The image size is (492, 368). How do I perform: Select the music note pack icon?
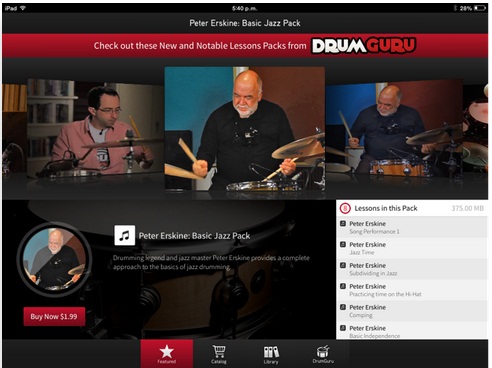point(124,235)
